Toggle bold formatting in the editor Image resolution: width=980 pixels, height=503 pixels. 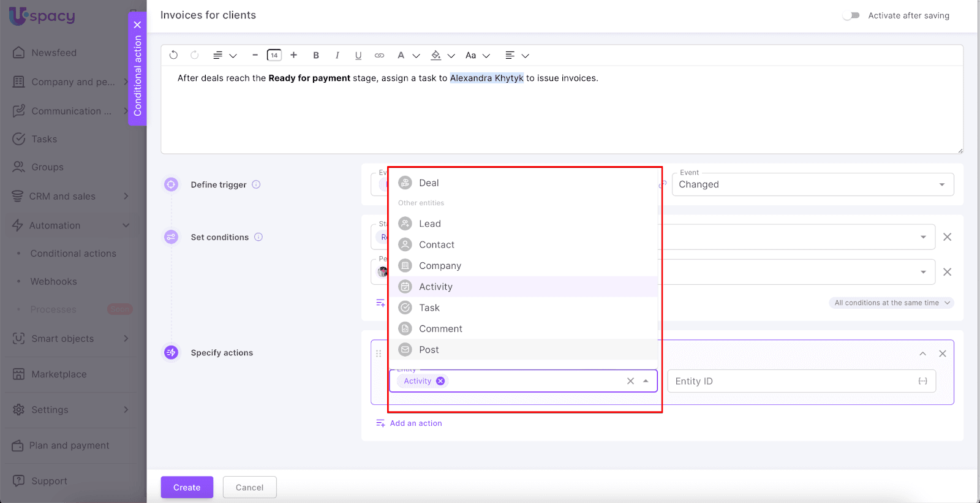coord(316,55)
